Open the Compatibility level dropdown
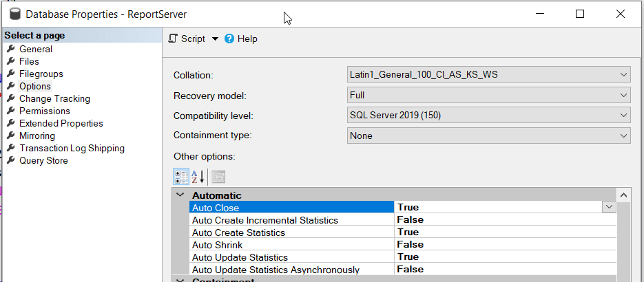This screenshot has height=282, width=644. click(x=489, y=116)
